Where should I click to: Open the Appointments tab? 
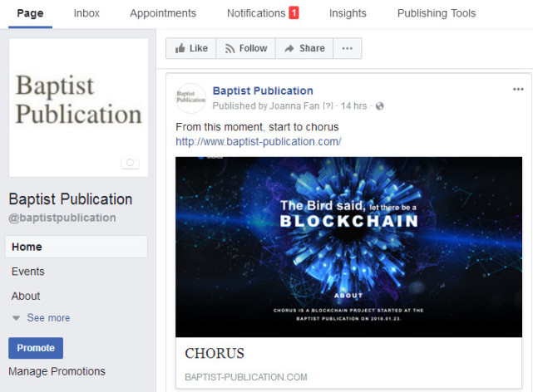pyautogui.click(x=163, y=13)
